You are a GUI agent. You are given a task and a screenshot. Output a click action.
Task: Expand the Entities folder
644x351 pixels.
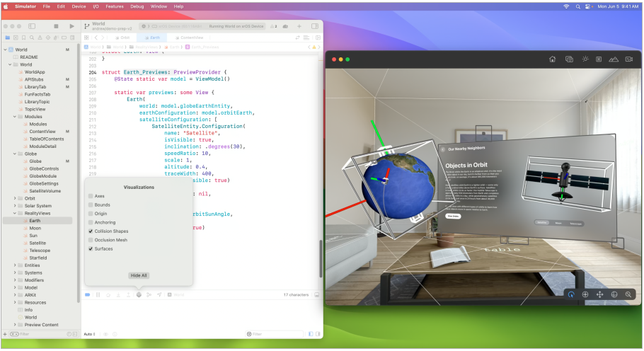click(15, 265)
